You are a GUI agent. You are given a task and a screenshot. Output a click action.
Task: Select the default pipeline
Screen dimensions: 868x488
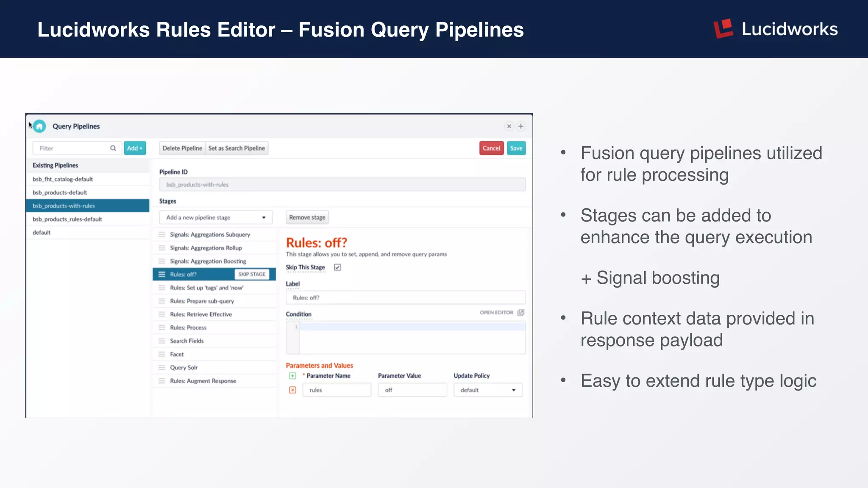pos(88,233)
